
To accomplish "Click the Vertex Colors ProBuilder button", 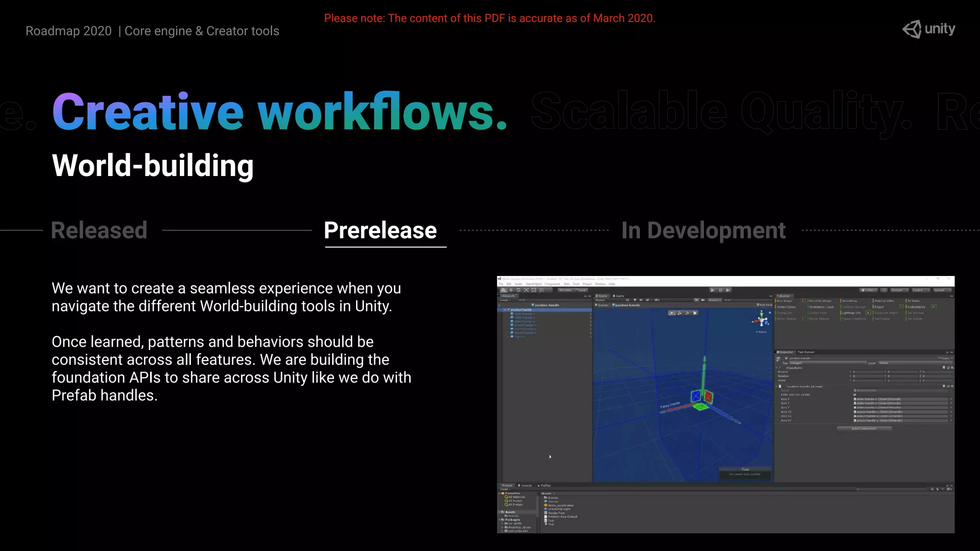I will click(786, 307).
